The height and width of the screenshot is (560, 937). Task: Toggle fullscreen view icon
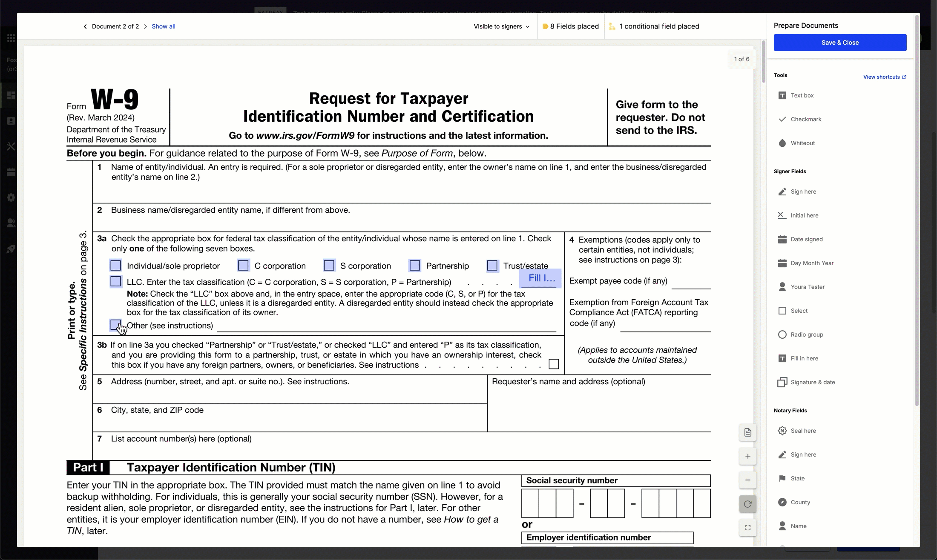tap(747, 528)
